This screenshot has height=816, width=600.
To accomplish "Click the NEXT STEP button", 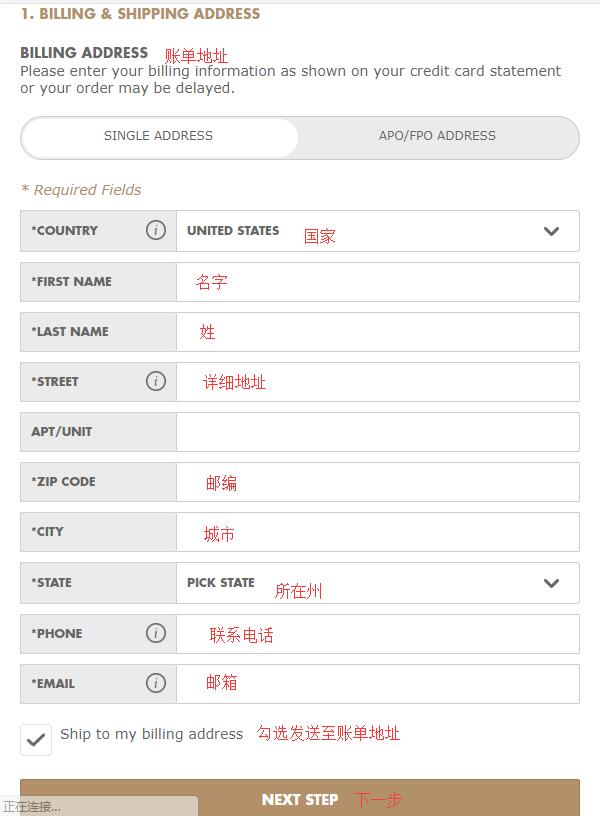I will [x=300, y=798].
